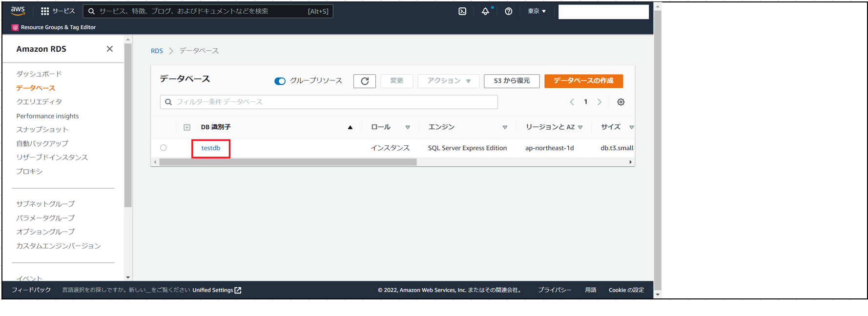This screenshot has width=868, height=316.
Task: Click sidebar scroll down arrow
Action: pos(128,277)
